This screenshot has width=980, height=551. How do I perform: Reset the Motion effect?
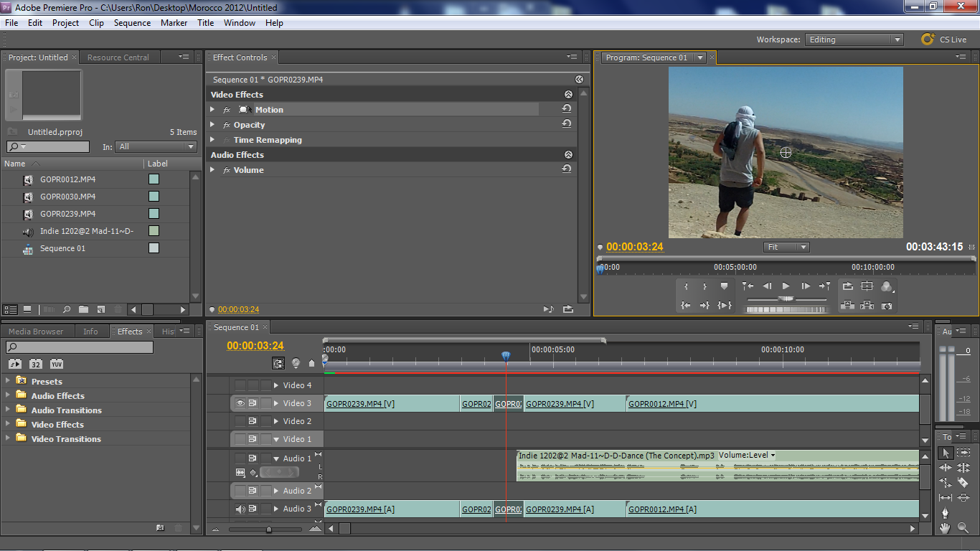[567, 109]
